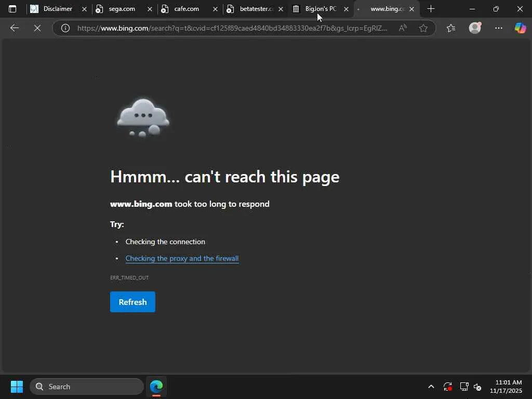532x399 pixels.
Task: Show hidden system tray icons
Action: pos(431,387)
